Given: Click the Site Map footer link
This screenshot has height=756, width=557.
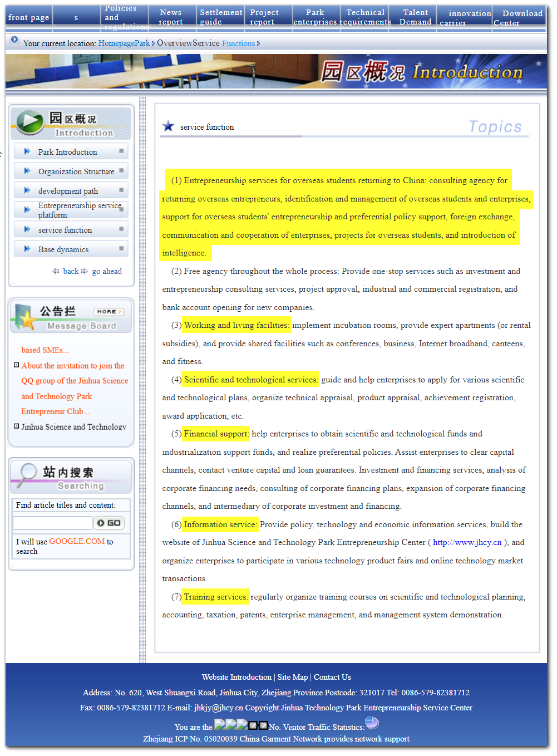Looking at the screenshot, I should click(293, 677).
